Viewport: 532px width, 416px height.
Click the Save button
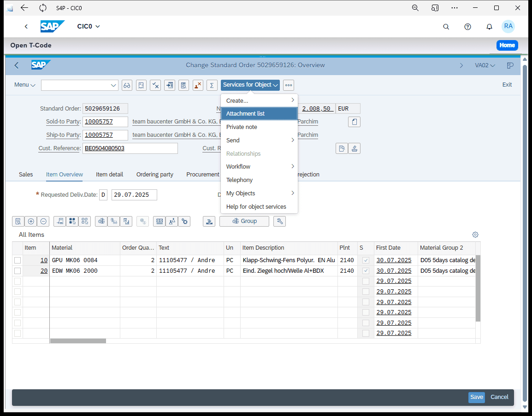pos(477,397)
